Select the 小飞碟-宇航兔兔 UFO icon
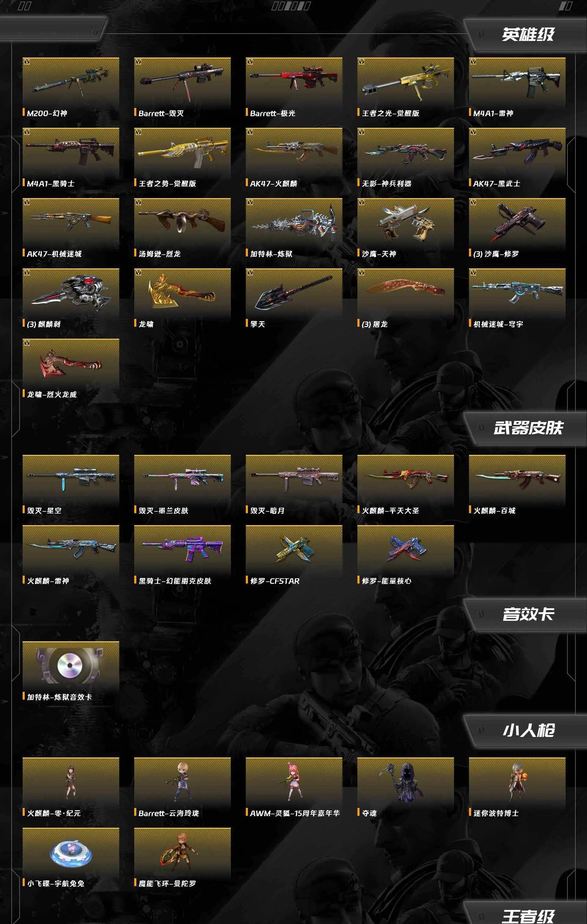587x924 pixels. pyautogui.click(x=71, y=852)
